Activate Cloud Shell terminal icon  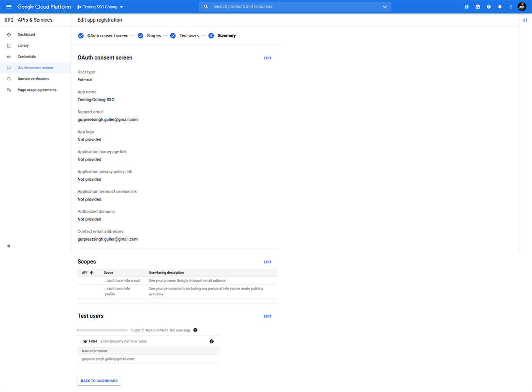(x=478, y=7)
